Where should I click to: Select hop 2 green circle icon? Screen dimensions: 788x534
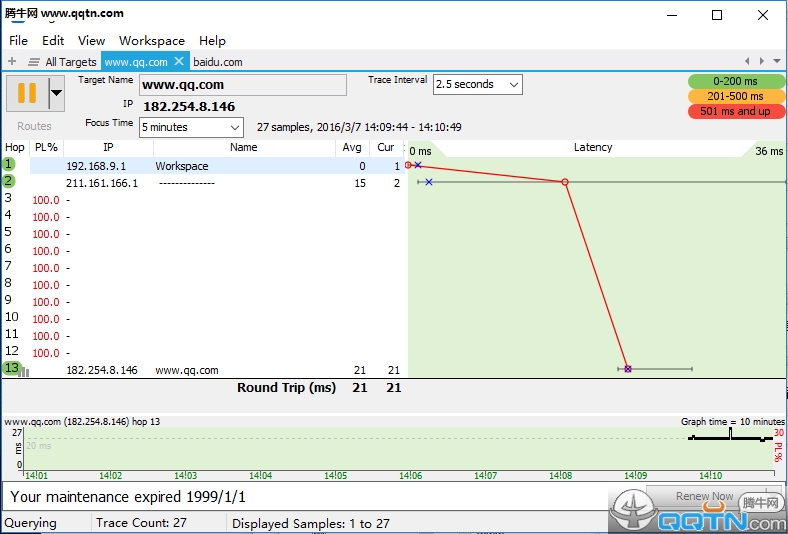(9, 181)
